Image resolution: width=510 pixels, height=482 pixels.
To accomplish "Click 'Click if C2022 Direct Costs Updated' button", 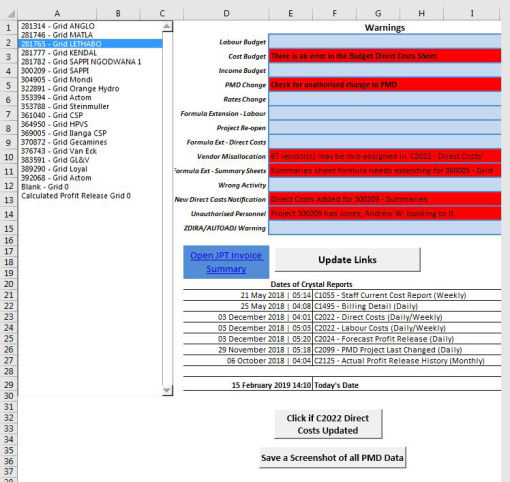I will point(328,424).
